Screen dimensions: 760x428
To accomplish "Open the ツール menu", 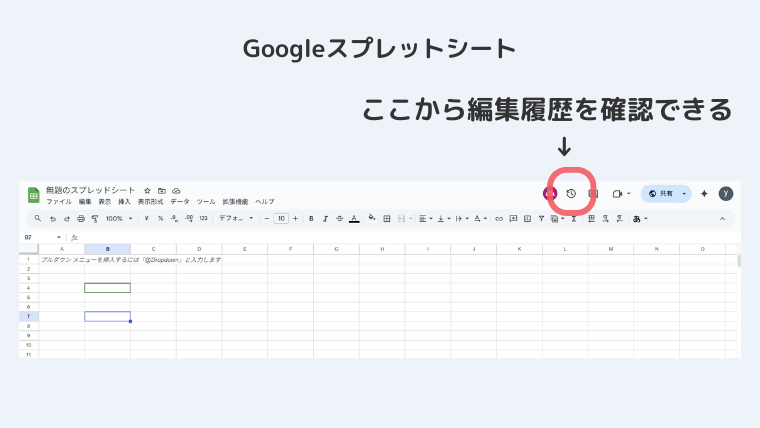I will pyautogui.click(x=206, y=202).
